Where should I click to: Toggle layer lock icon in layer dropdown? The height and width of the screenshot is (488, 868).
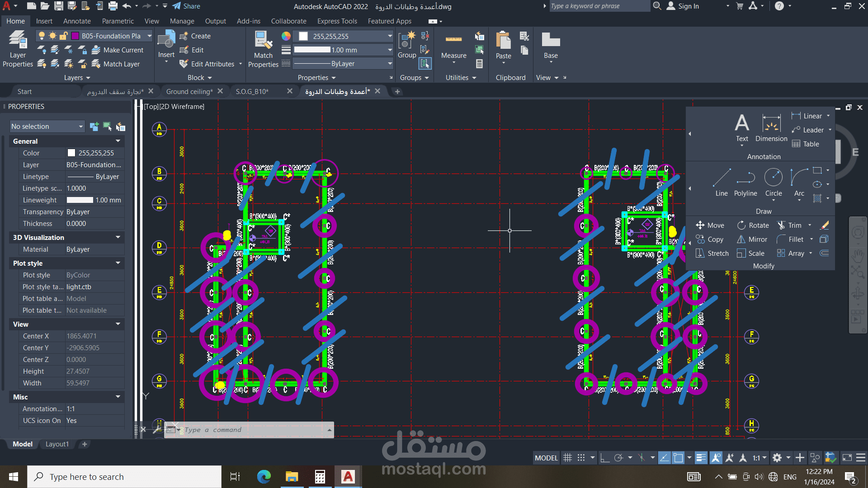tap(64, 36)
